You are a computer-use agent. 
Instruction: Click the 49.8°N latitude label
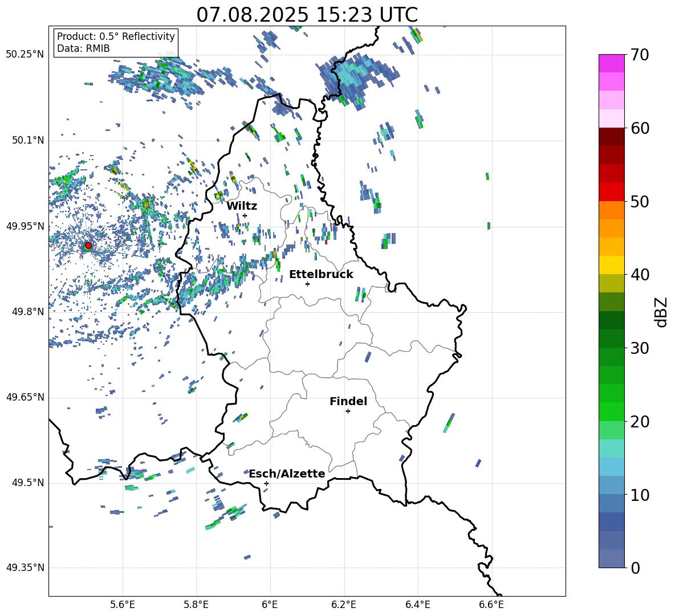coord(27,312)
